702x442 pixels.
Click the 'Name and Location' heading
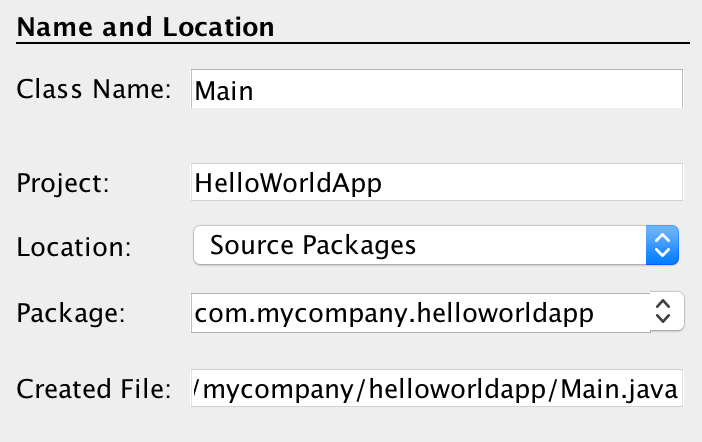pyautogui.click(x=146, y=25)
